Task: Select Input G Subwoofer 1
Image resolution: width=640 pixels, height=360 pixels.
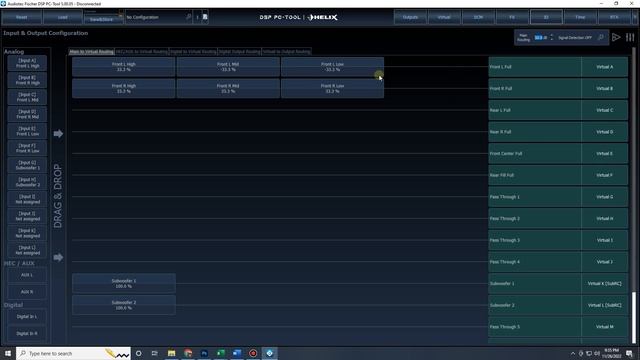Action: point(27,165)
